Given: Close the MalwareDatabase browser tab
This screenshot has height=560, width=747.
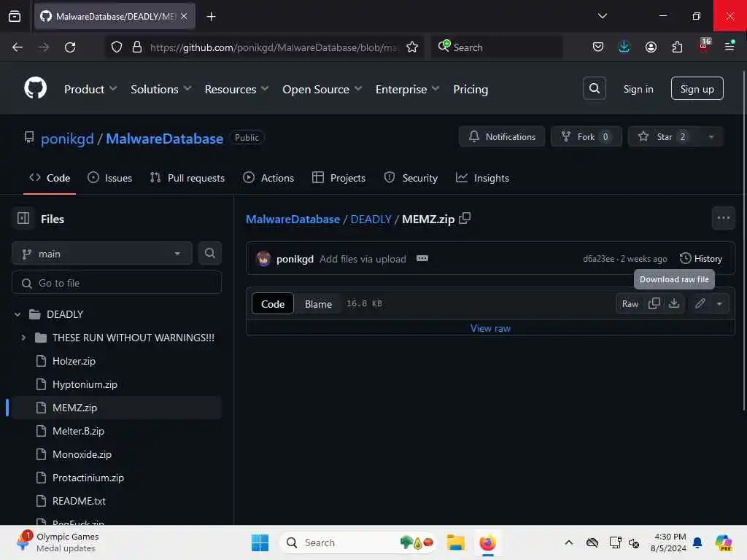Looking at the screenshot, I should point(184,17).
